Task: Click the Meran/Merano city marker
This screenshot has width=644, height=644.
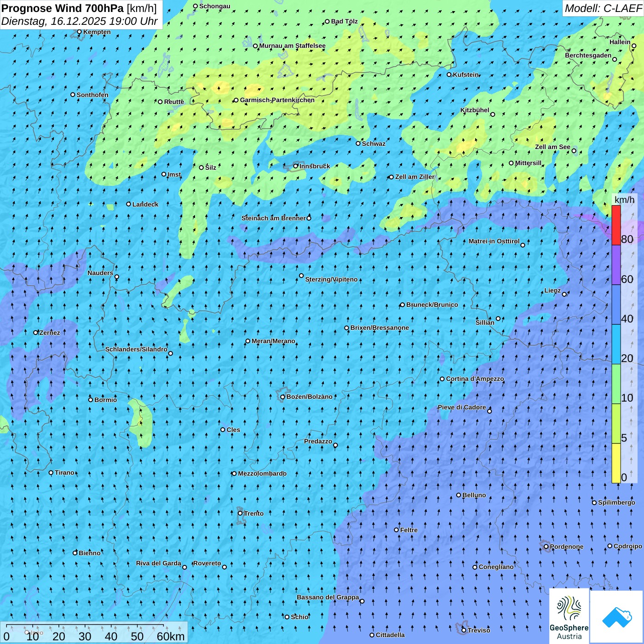Action: click(248, 341)
